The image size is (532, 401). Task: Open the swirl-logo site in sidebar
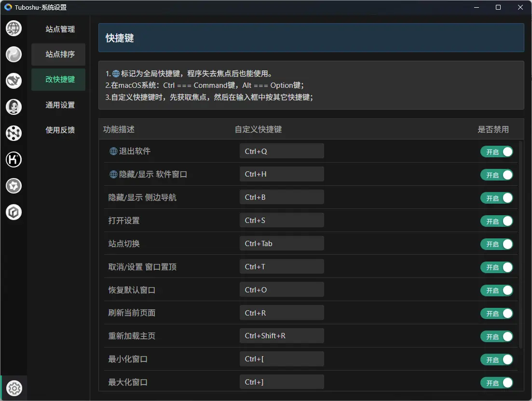[x=14, y=55]
